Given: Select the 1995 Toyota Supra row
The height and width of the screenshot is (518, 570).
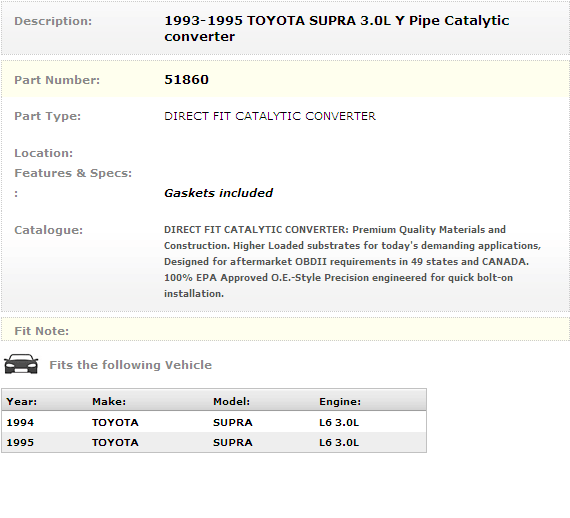Looking at the screenshot, I should (x=214, y=442).
